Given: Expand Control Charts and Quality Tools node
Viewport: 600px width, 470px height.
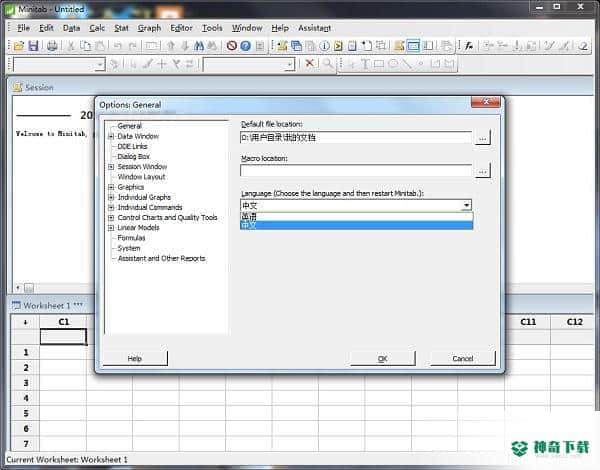Looking at the screenshot, I should tap(111, 218).
